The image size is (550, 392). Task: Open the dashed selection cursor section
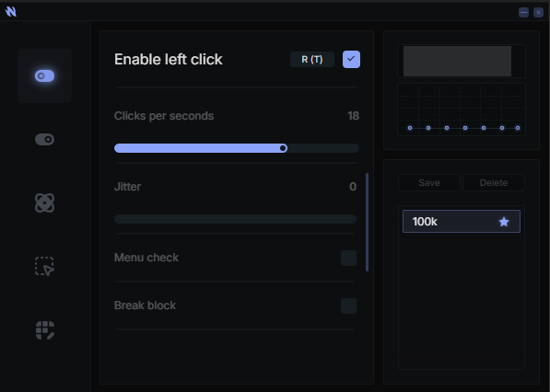[44, 266]
